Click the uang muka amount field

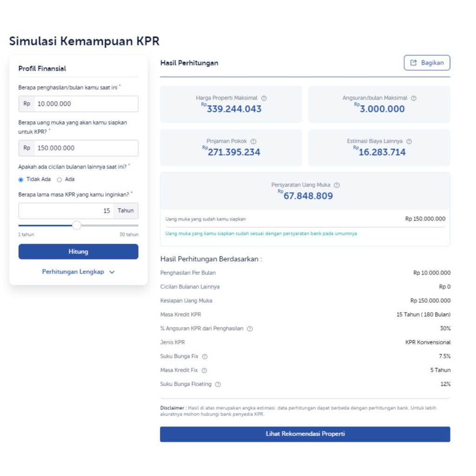86,148
